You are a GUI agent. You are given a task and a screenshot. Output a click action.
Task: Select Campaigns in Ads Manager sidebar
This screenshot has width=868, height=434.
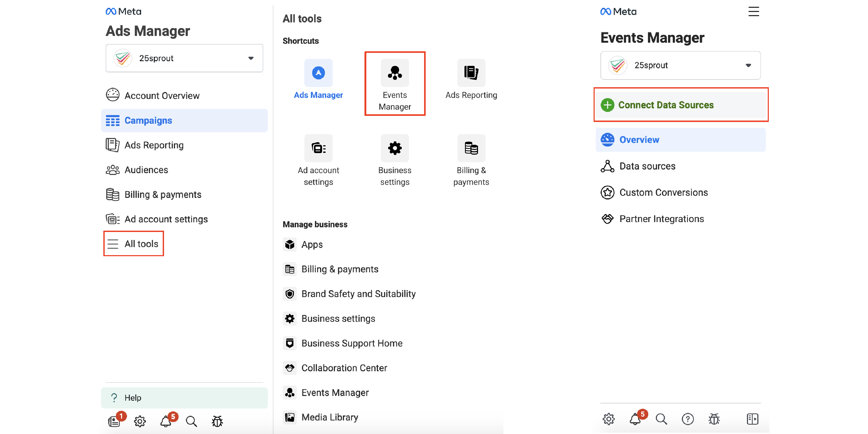(x=184, y=120)
